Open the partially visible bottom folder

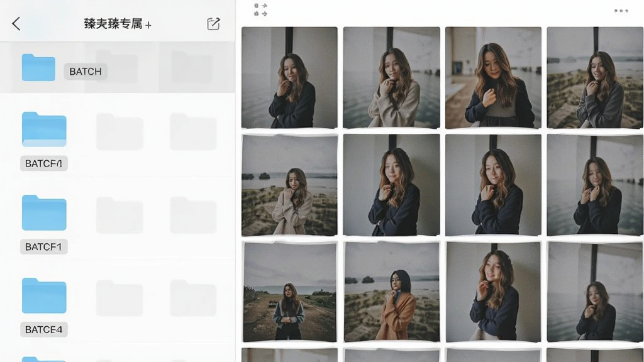pyautogui.click(x=44, y=359)
